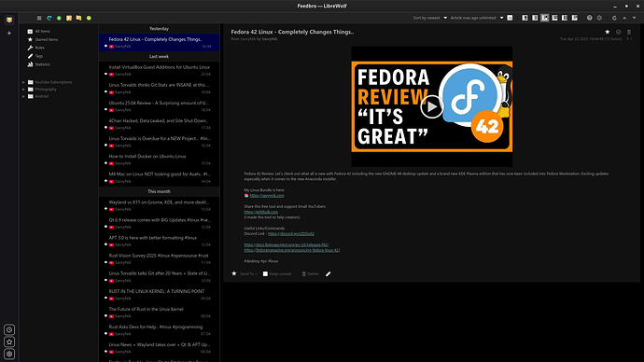The width and height of the screenshot is (644, 362).
Task: Toggle read dot on Fedora 42 article
Action: point(105,46)
